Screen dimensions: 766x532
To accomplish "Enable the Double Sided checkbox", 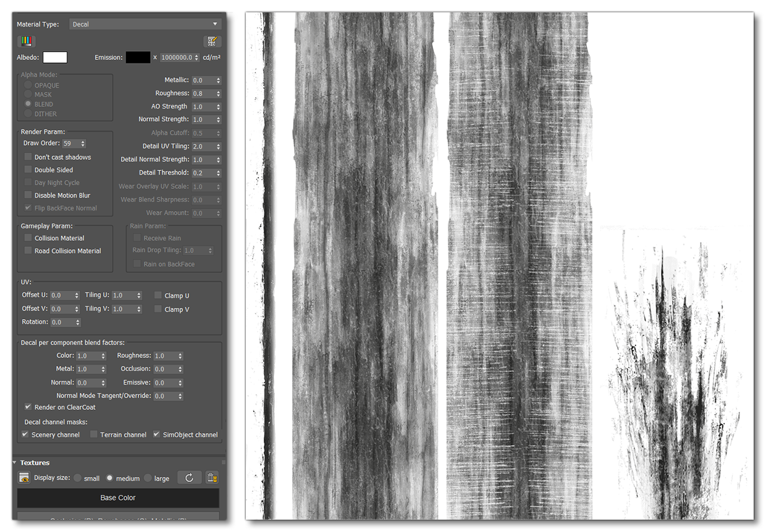I will [28, 170].
